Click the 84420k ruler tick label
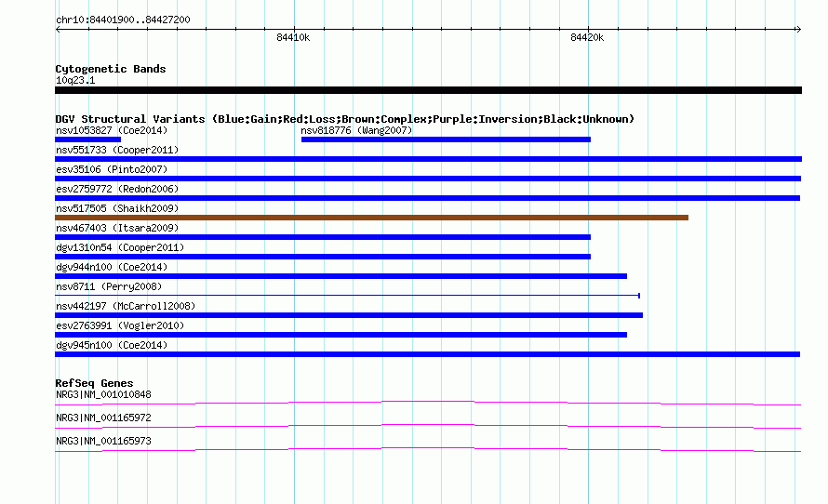The width and height of the screenshot is (828, 504). click(587, 37)
